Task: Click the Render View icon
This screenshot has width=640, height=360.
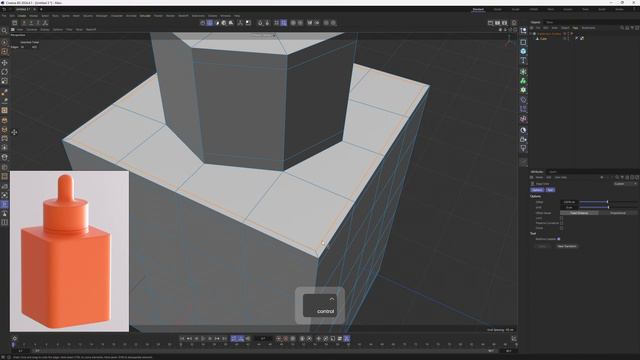Action: click(x=491, y=23)
